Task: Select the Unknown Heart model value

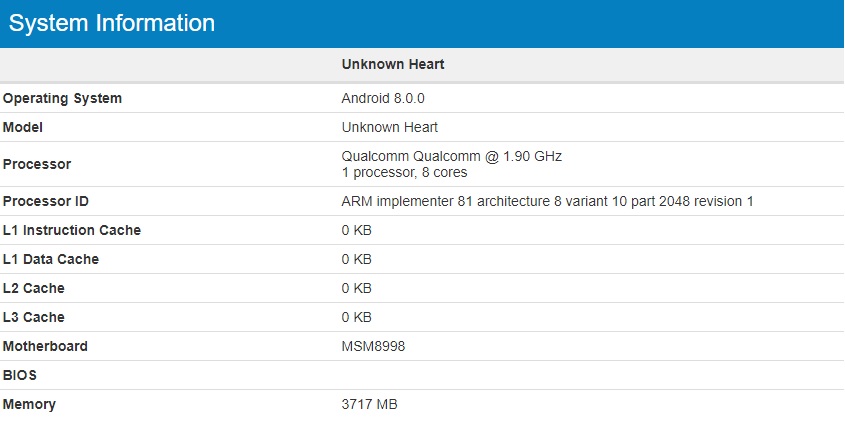Action: (x=390, y=128)
